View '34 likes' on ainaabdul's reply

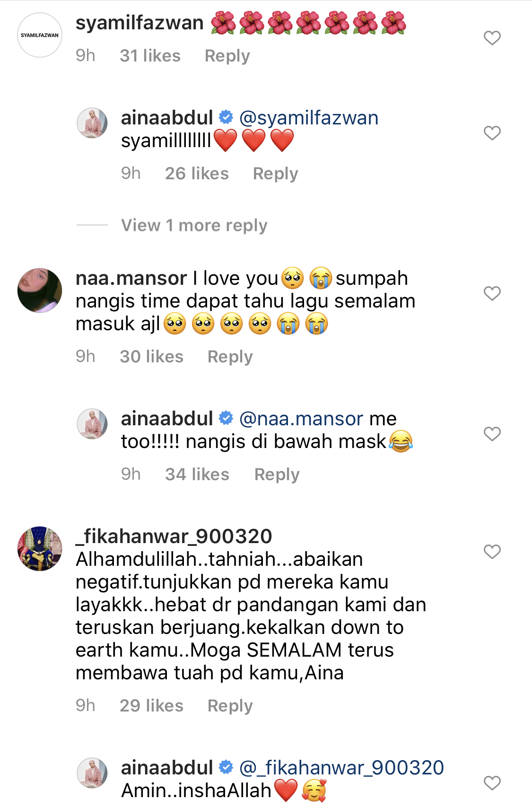pos(197,474)
